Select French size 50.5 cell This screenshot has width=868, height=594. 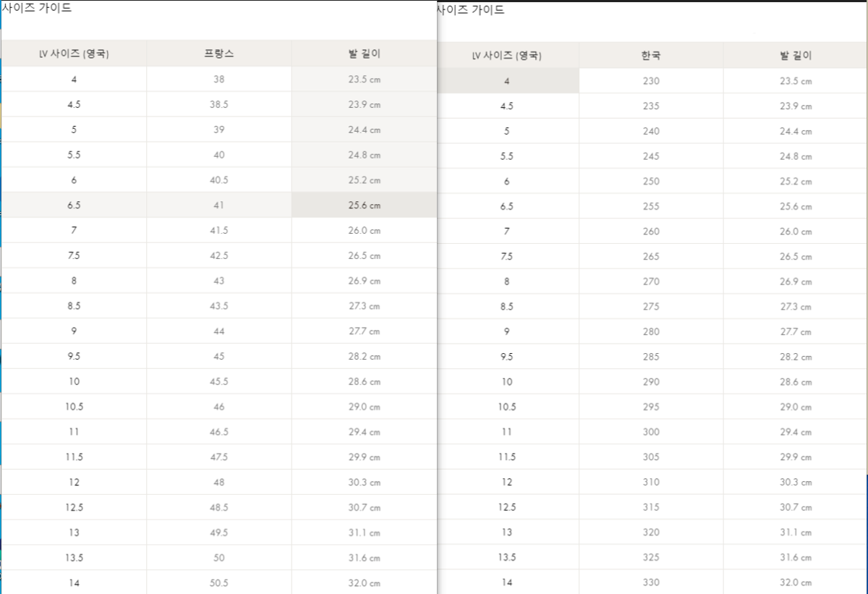coord(219,582)
